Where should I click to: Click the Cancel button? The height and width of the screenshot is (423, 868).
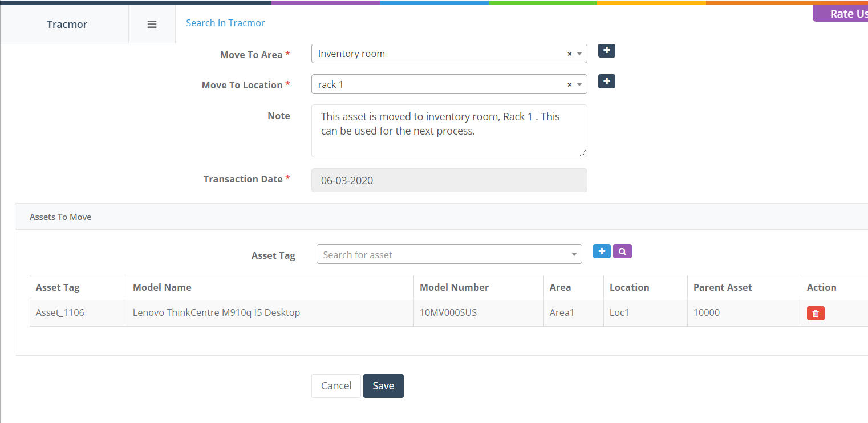[336, 386]
